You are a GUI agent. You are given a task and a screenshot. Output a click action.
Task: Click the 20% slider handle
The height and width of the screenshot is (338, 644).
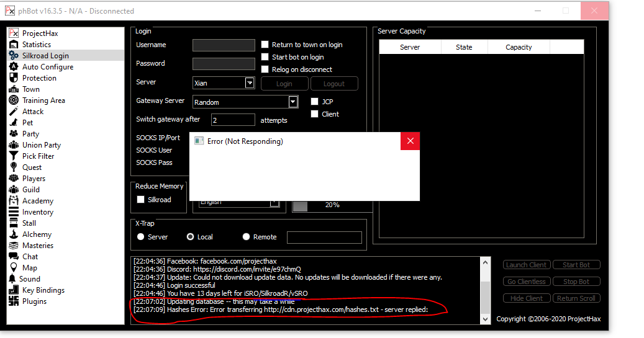pyautogui.click(x=300, y=207)
